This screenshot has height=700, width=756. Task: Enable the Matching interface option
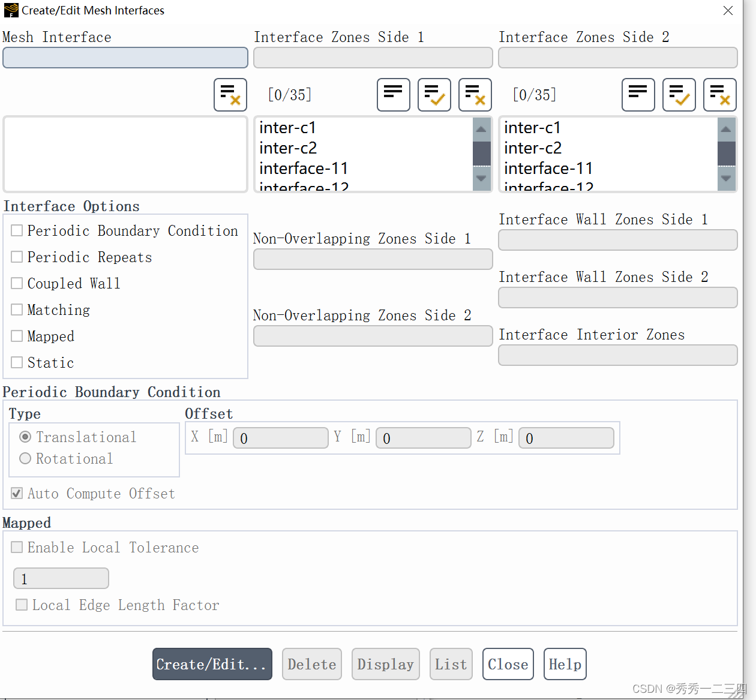coord(16,310)
